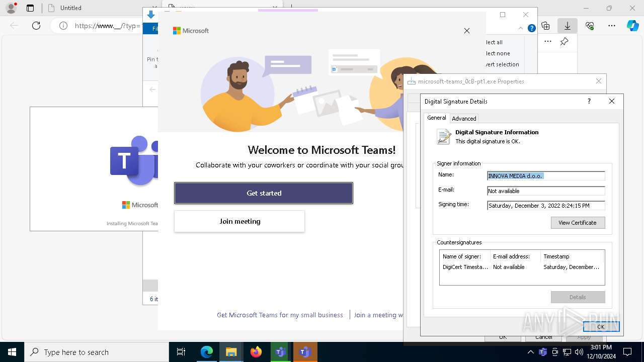Viewport: 644px width, 362px height.
Task: Launch Copilot from Edge toolbar
Action: pyautogui.click(x=632, y=26)
